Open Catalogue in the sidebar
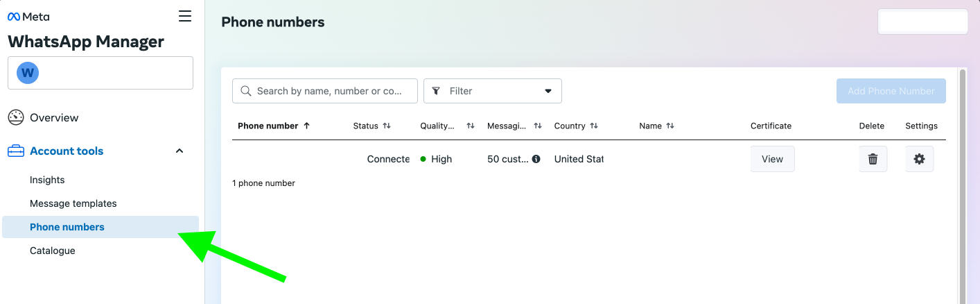The image size is (980, 304). [x=53, y=251]
